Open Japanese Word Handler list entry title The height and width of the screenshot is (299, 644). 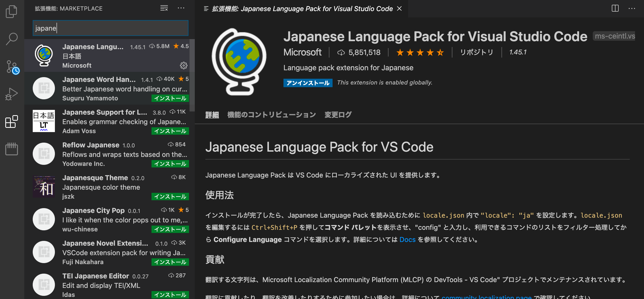pyautogui.click(x=99, y=80)
